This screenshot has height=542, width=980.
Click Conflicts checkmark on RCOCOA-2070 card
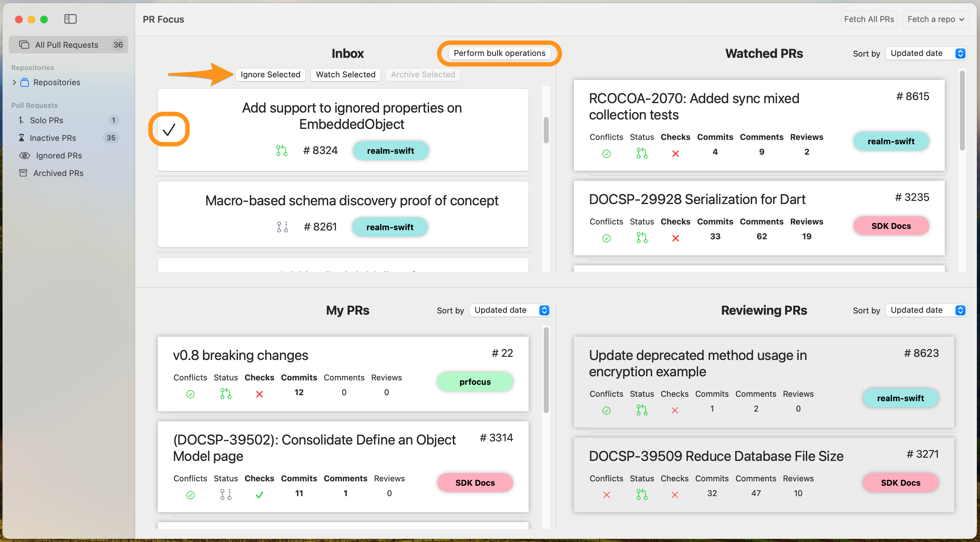(x=606, y=153)
